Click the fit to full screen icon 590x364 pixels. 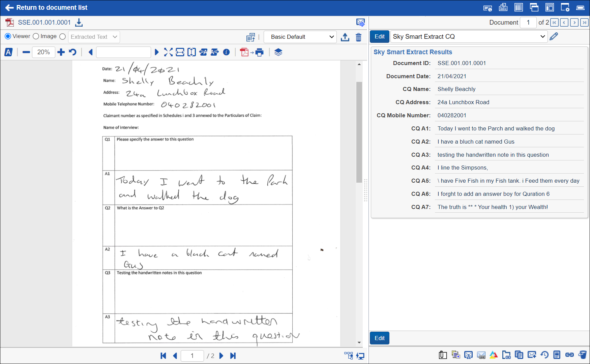[x=168, y=52]
